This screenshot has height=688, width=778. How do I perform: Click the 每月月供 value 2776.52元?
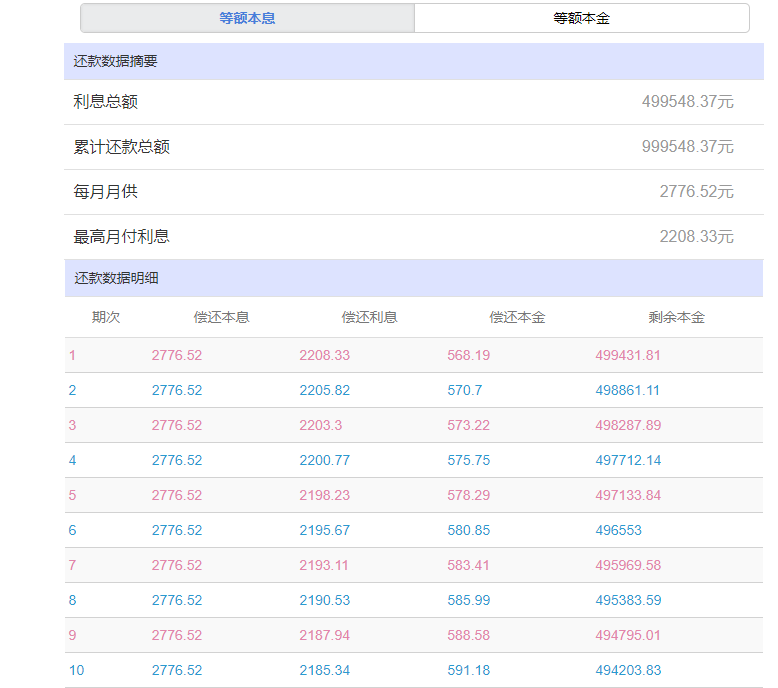(696, 192)
